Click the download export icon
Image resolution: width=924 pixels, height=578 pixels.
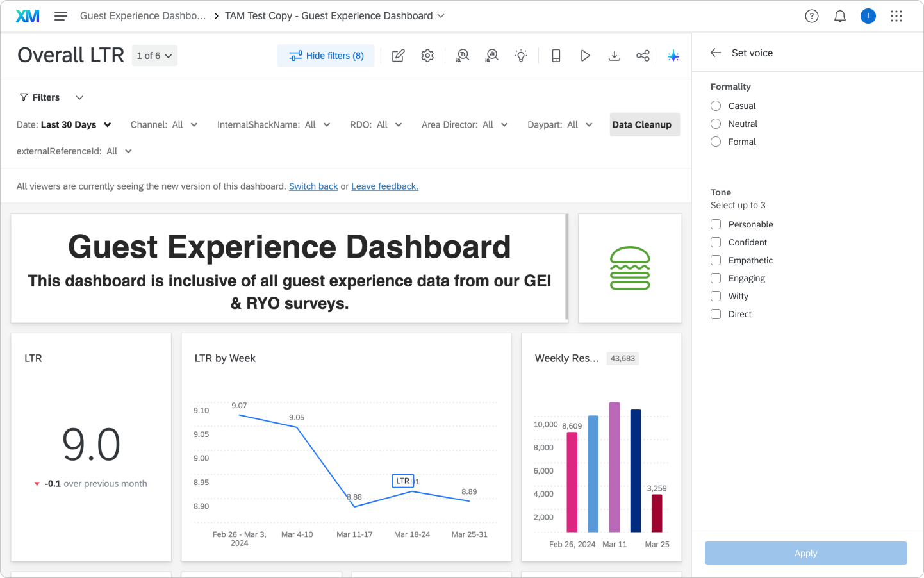click(x=615, y=56)
